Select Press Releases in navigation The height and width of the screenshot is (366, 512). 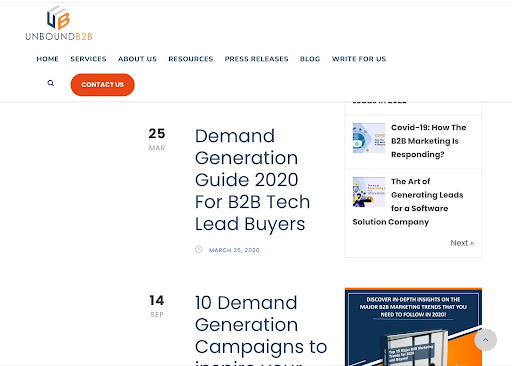click(256, 59)
